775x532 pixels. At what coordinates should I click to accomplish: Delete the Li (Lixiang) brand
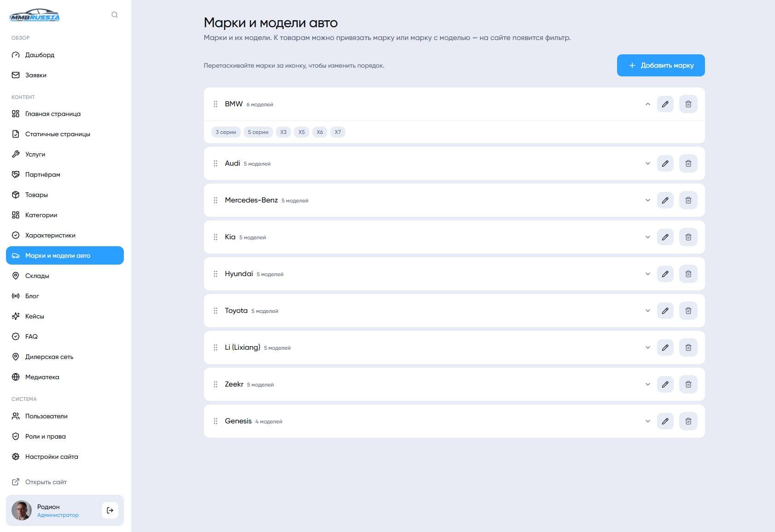pos(688,347)
